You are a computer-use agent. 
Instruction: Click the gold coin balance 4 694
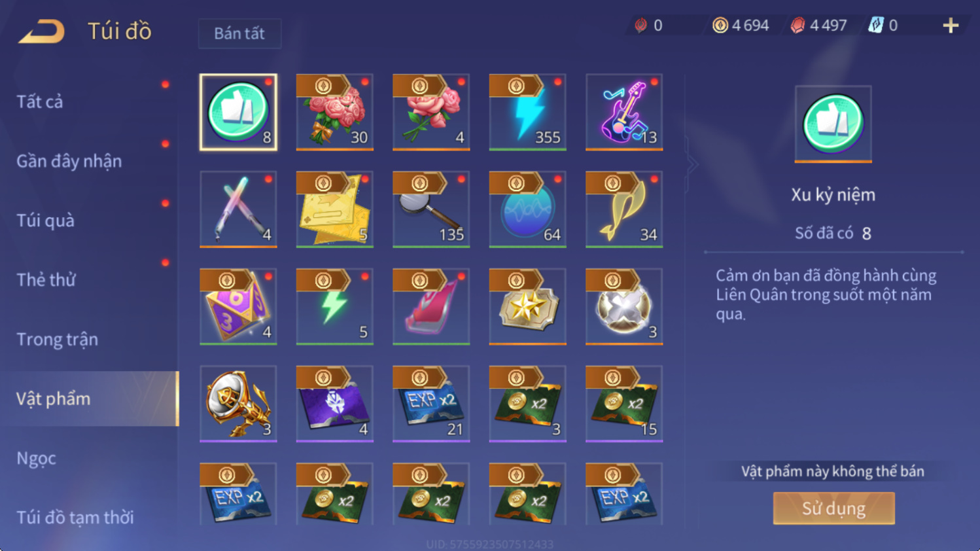coord(741,26)
